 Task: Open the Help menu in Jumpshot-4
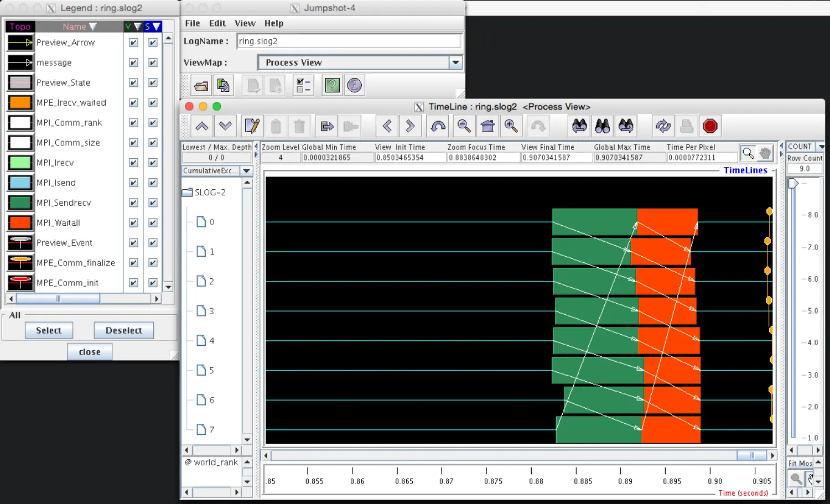274,23
